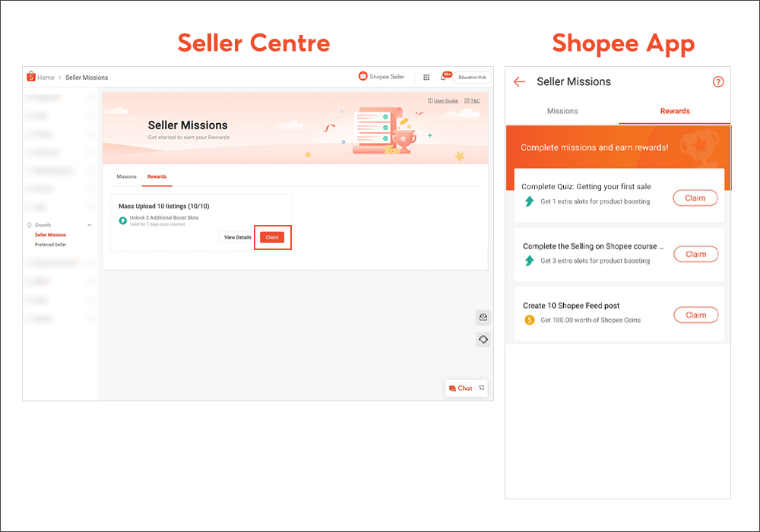Viewport: 760px width, 532px height.
Task: Click the mail floating icon
Action: (483, 318)
